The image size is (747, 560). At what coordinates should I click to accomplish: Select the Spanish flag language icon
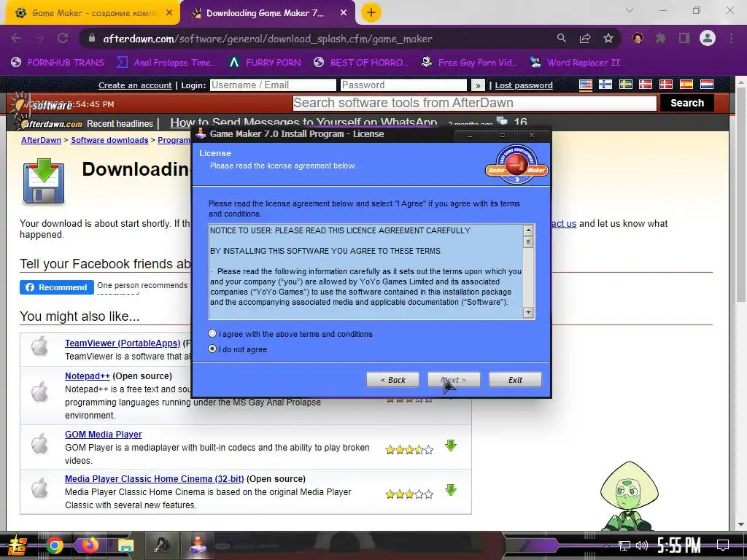[686, 85]
